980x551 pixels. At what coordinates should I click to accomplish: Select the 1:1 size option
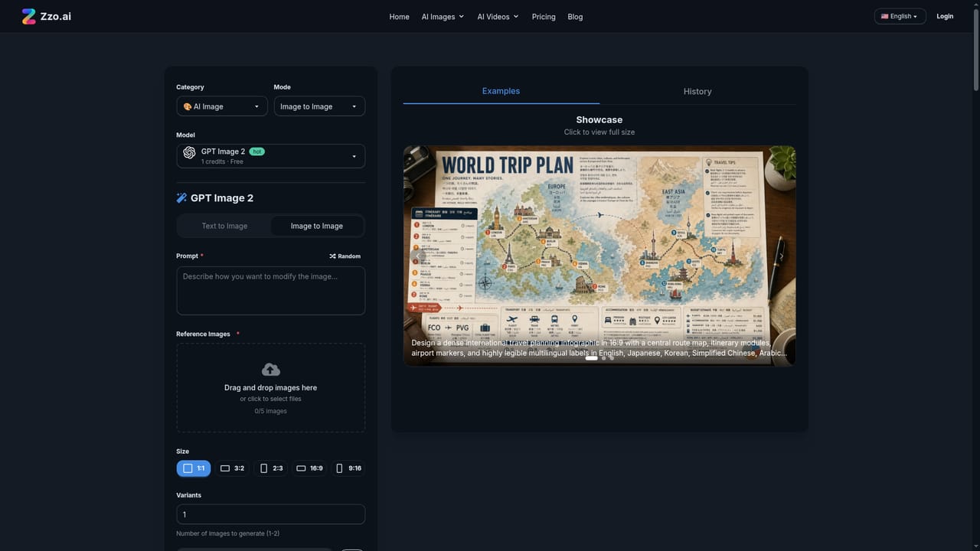194,468
